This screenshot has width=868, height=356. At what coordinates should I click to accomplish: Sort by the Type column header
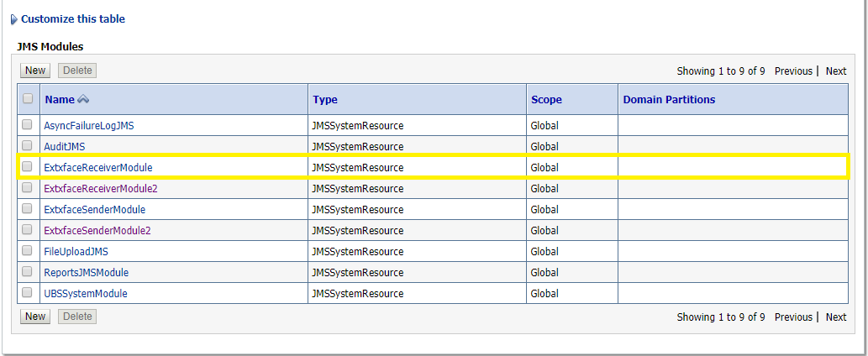(x=325, y=100)
